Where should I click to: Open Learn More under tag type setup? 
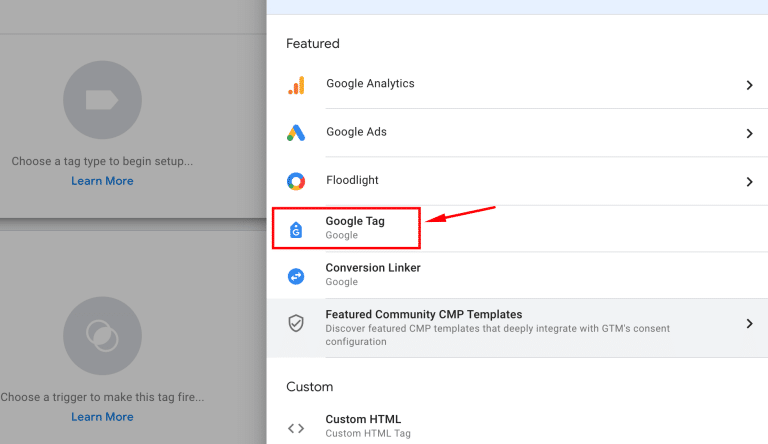coord(102,181)
